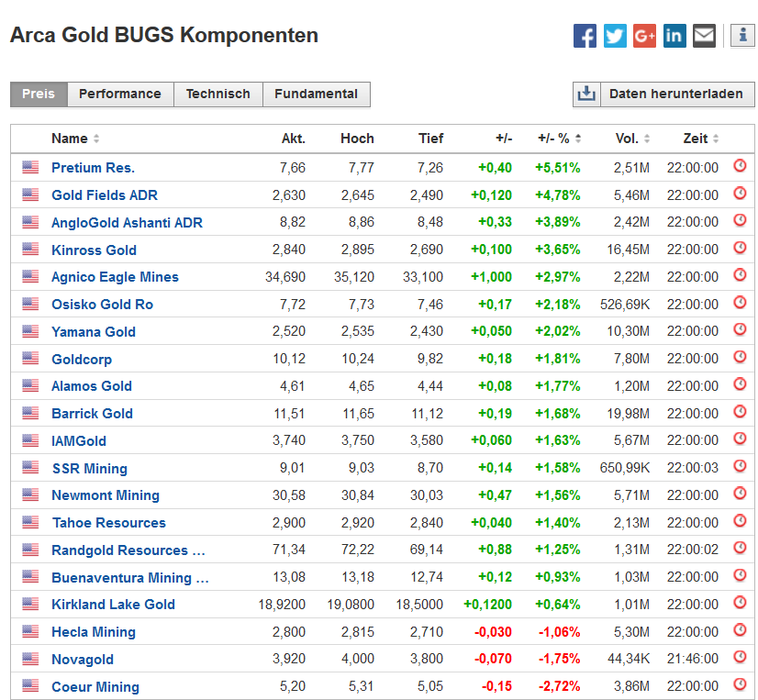
Task: Click clock icon in Barrick Gold row
Action: (x=741, y=411)
